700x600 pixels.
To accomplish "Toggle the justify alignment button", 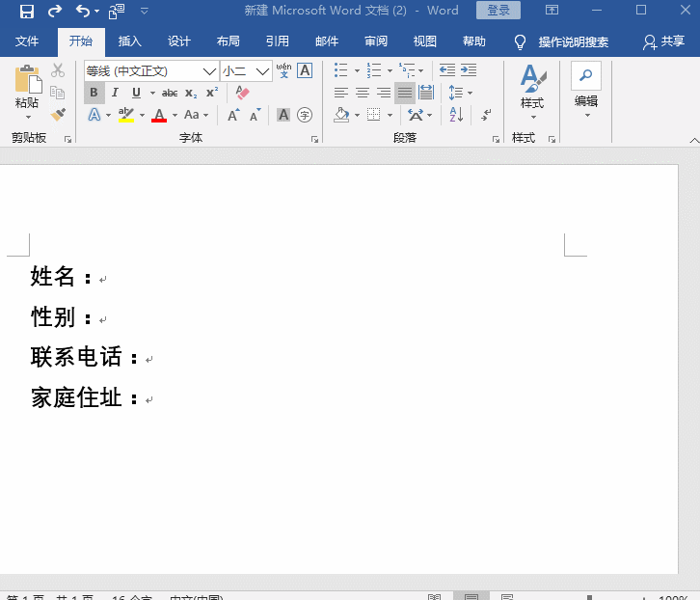I will point(405,93).
